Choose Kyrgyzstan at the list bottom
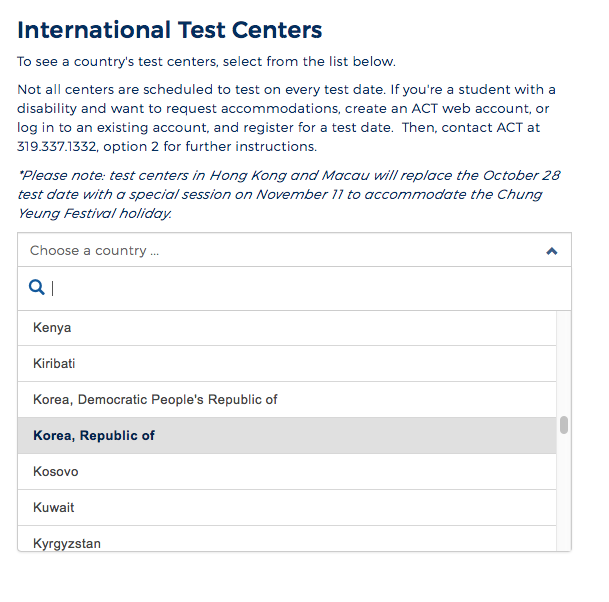 (287, 539)
